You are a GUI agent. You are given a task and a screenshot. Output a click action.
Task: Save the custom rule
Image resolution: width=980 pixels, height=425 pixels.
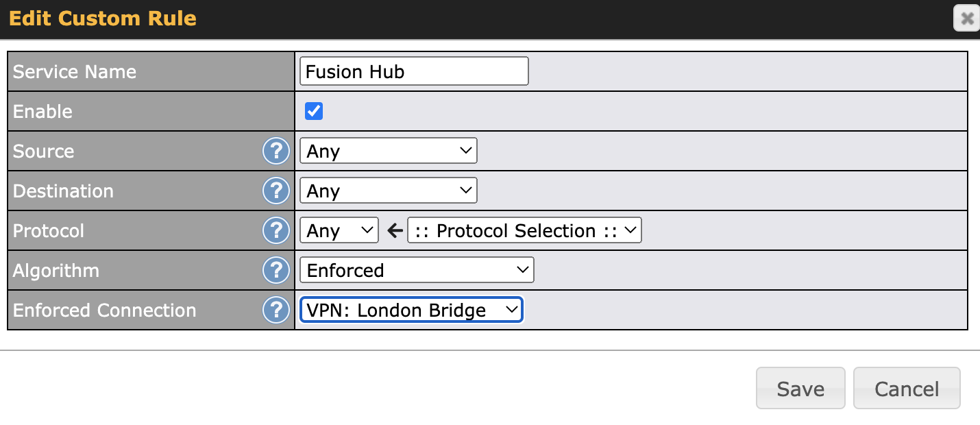800,389
